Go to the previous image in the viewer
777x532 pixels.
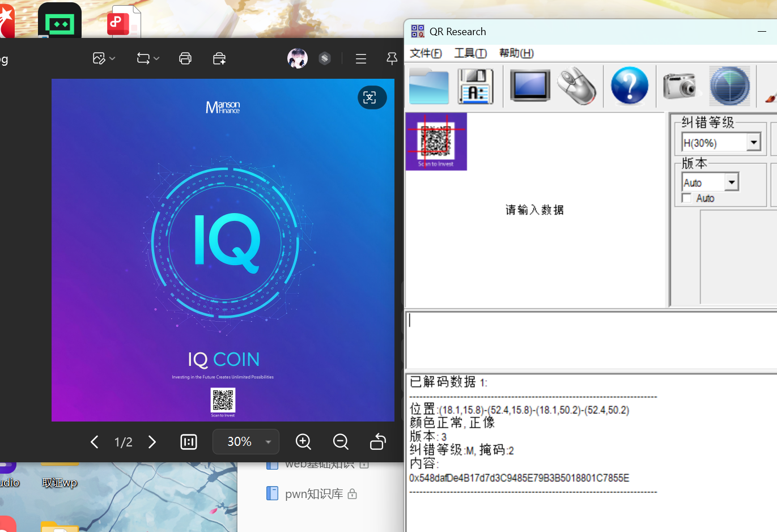(95, 442)
